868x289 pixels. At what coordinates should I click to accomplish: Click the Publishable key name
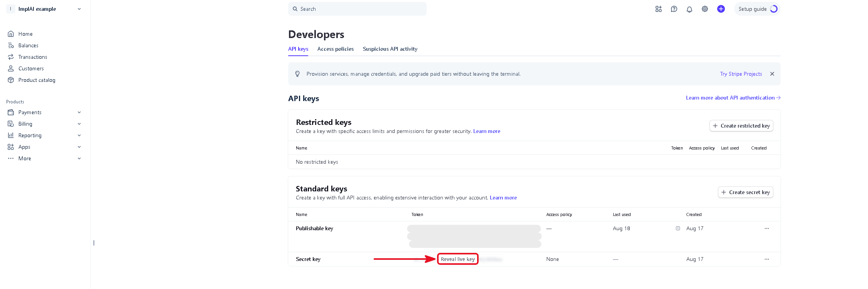[x=314, y=228]
